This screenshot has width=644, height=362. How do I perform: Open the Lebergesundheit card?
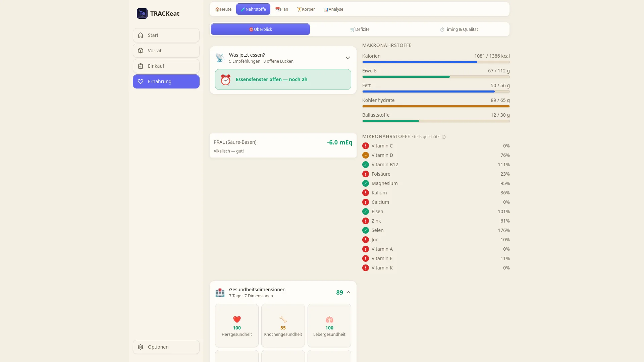point(329,325)
